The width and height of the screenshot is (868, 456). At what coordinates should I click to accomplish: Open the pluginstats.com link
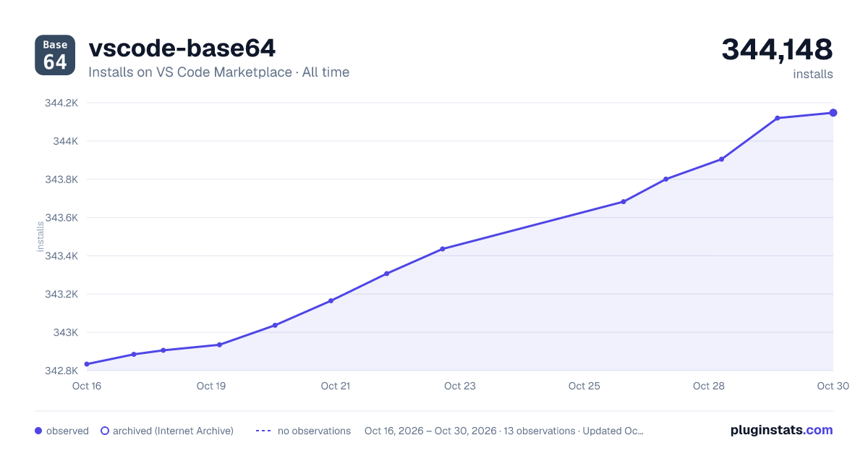pyautogui.click(x=782, y=430)
